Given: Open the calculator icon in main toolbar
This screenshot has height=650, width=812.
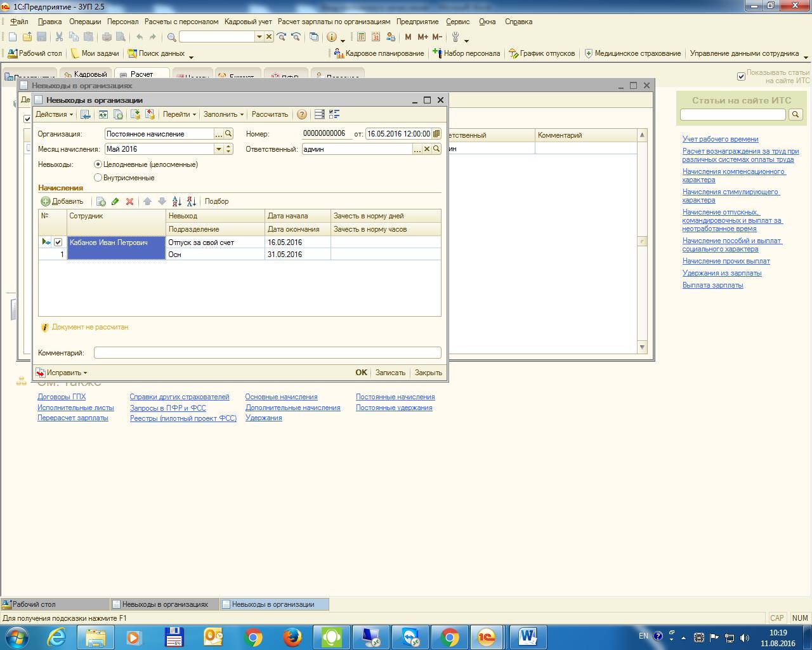Looking at the screenshot, I should 362,37.
